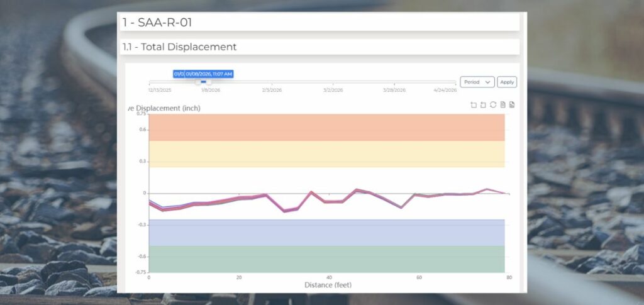Click the blue selected range on the date slider
Image resolution: width=644 pixels, height=305 pixels.
[203, 82]
